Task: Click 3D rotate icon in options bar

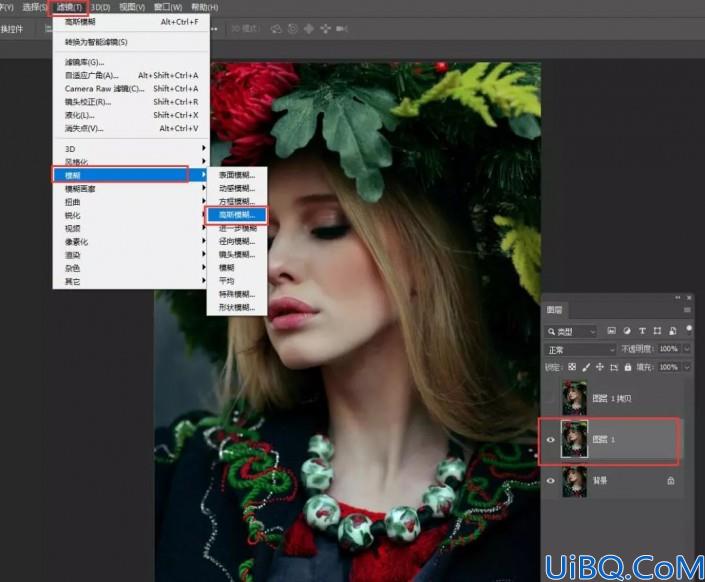Action: pos(276,29)
